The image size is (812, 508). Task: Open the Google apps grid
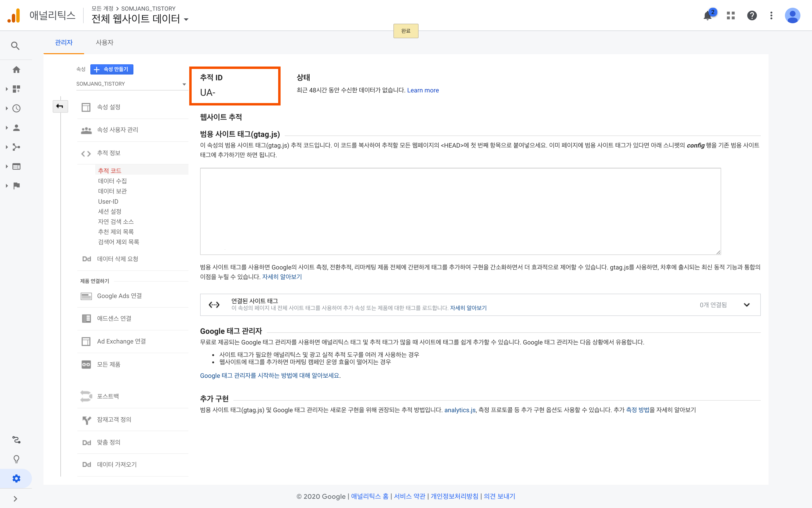coord(731,15)
